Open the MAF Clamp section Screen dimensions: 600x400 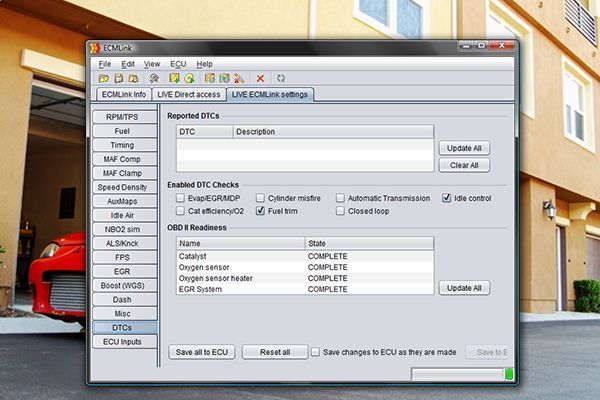click(125, 173)
